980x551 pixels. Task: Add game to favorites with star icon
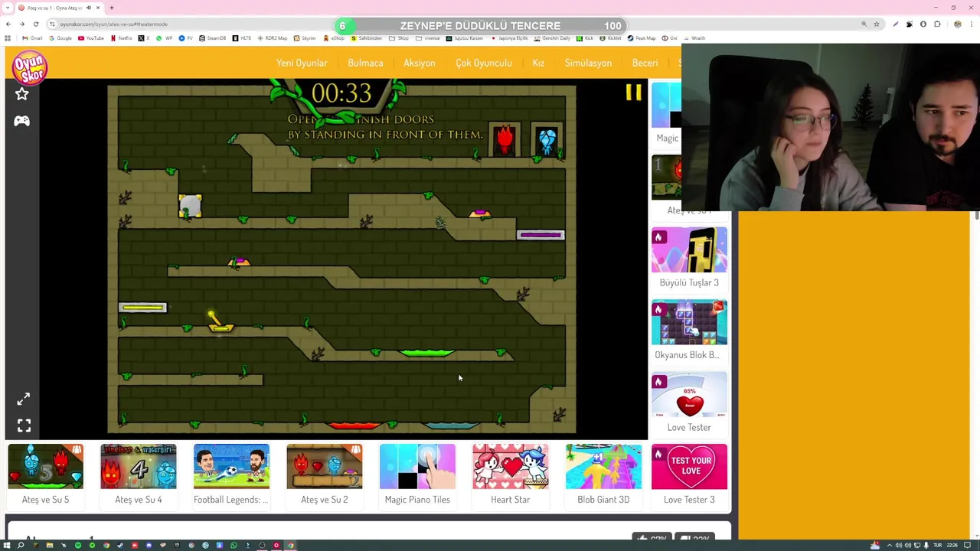point(21,93)
